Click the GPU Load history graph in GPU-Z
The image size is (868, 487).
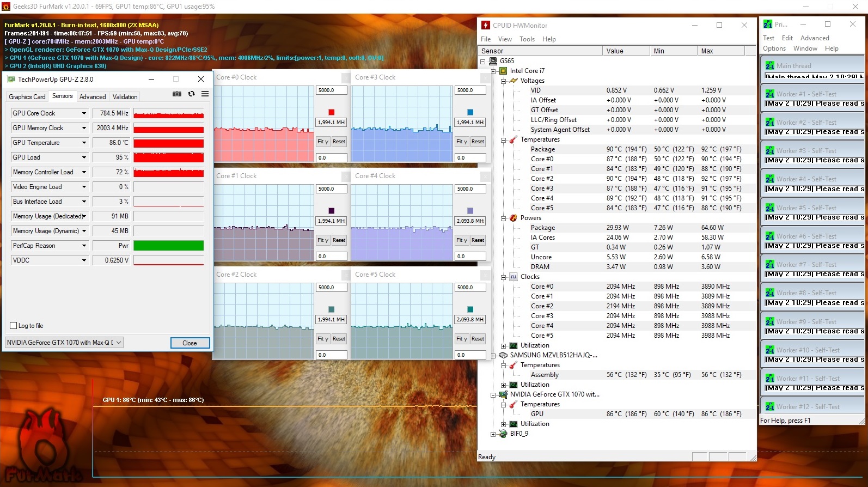(x=169, y=157)
